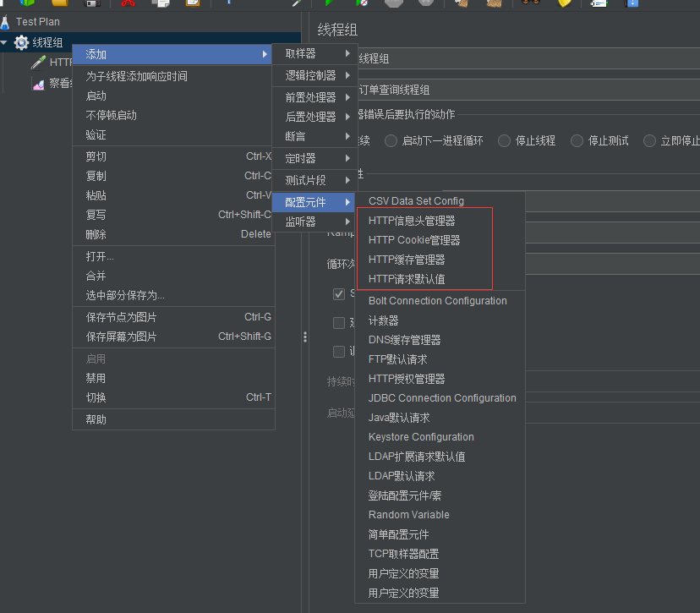700x613 pixels.
Task: Add a JDBC Connection Configuration element
Action: [x=440, y=398]
